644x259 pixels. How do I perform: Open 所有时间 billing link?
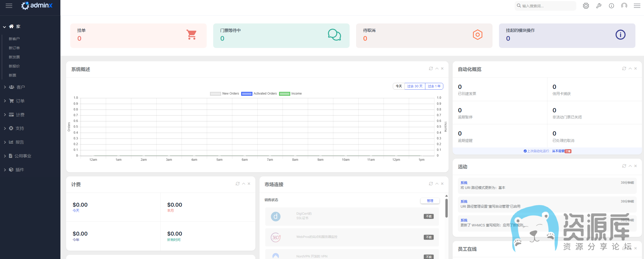[x=174, y=240]
